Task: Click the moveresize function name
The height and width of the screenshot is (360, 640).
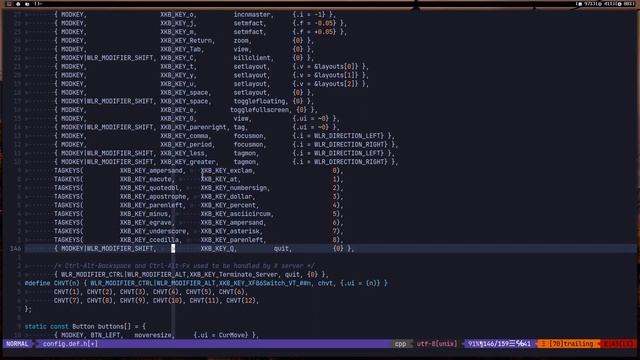Action: [153, 335]
